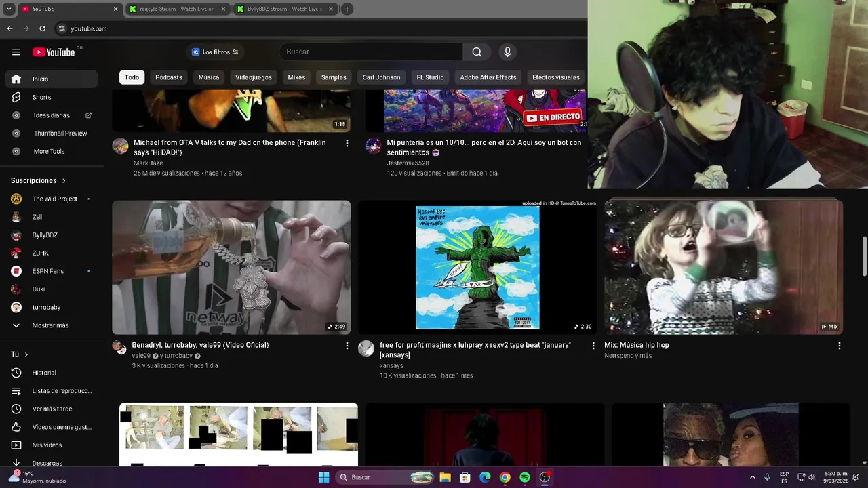Play the free for profit beat thumbnail

point(477,267)
